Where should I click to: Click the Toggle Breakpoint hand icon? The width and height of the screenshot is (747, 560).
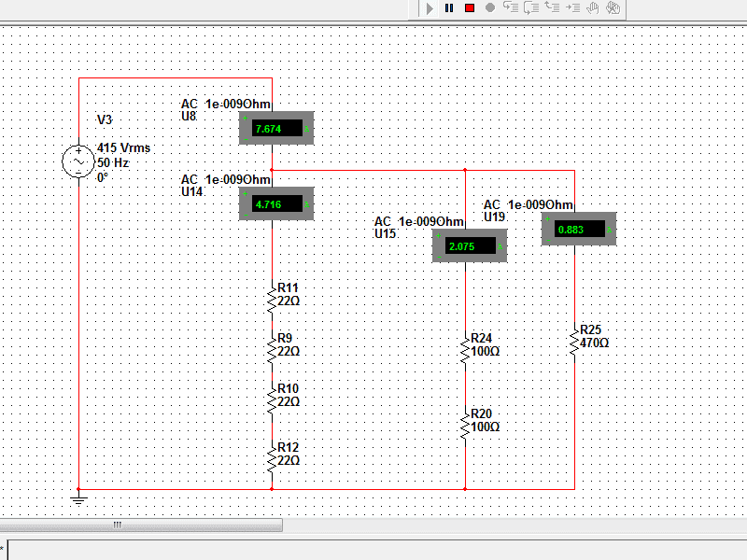point(592,8)
